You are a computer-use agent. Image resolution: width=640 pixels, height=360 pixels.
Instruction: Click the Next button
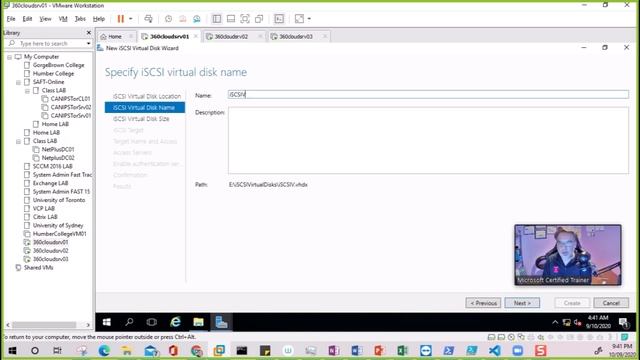point(522,303)
